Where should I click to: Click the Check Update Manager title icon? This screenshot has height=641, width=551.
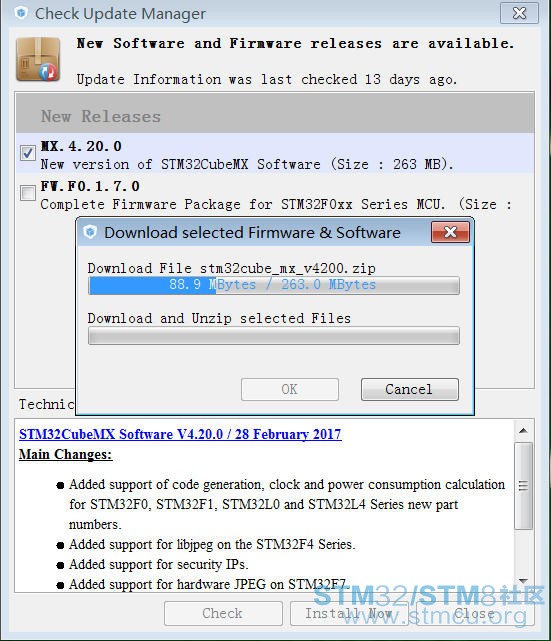click(21, 13)
